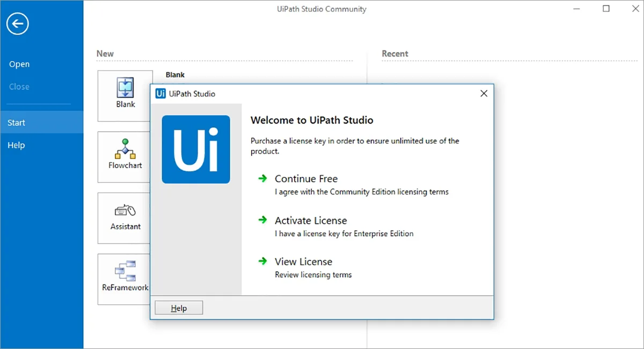Choose the Flowchart template icon
The height and width of the screenshot is (349, 644).
[125, 149]
